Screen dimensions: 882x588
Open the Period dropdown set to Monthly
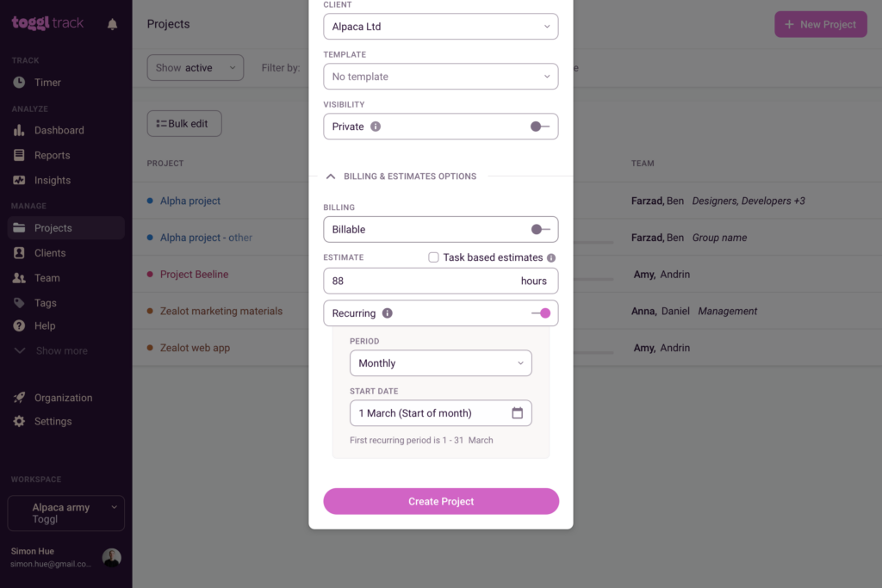click(x=440, y=363)
